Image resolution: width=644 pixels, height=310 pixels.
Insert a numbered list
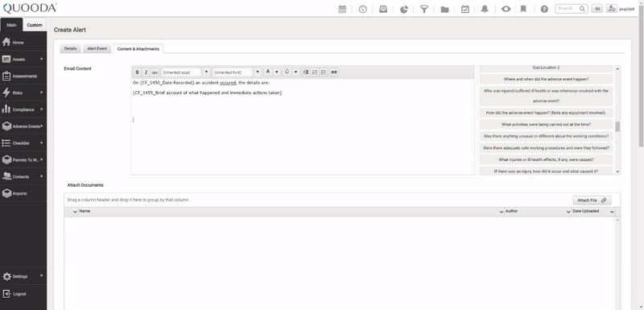pos(315,72)
